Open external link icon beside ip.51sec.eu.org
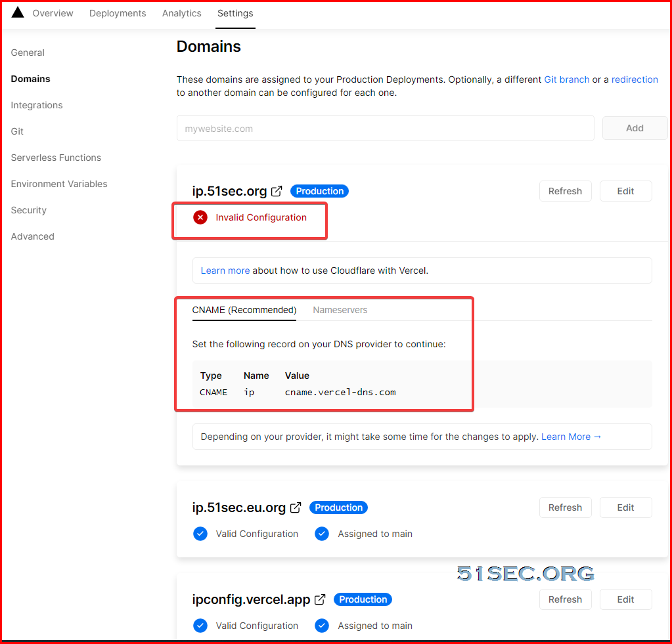This screenshot has width=672, height=644. pyautogui.click(x=296, y=507)
